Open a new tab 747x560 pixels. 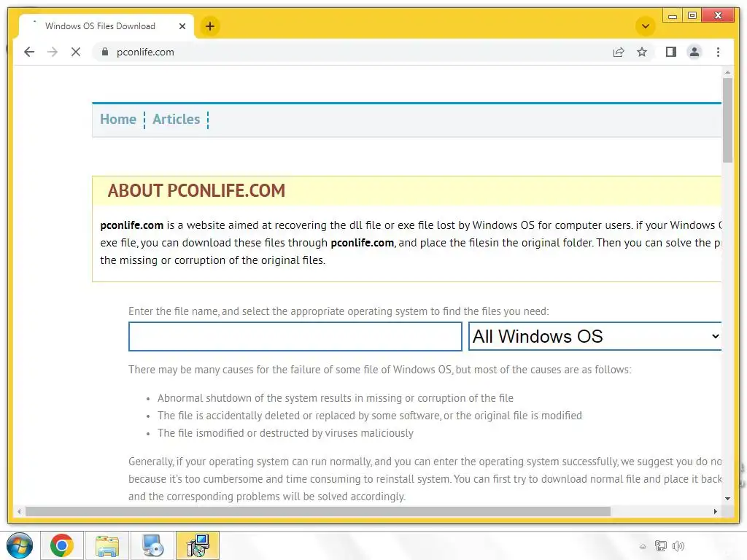click(x=209, y=26)
